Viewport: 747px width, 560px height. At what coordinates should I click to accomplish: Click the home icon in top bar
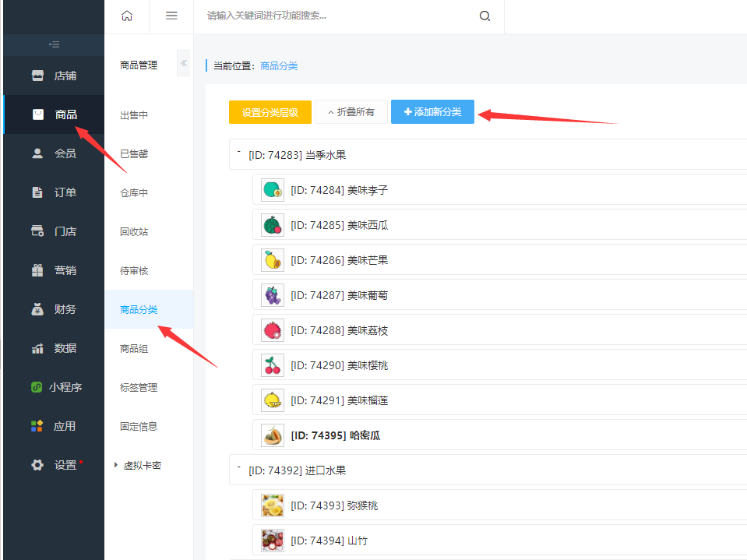127,16
